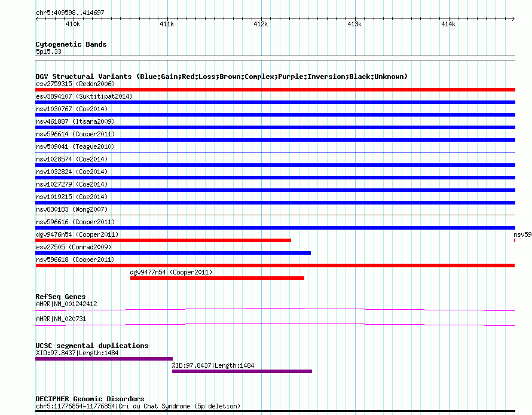The width and height of the screenshot is (532, 415).
Task: Click the AHRR|NM_020731 transcript label
Action: tap(61, 319)
